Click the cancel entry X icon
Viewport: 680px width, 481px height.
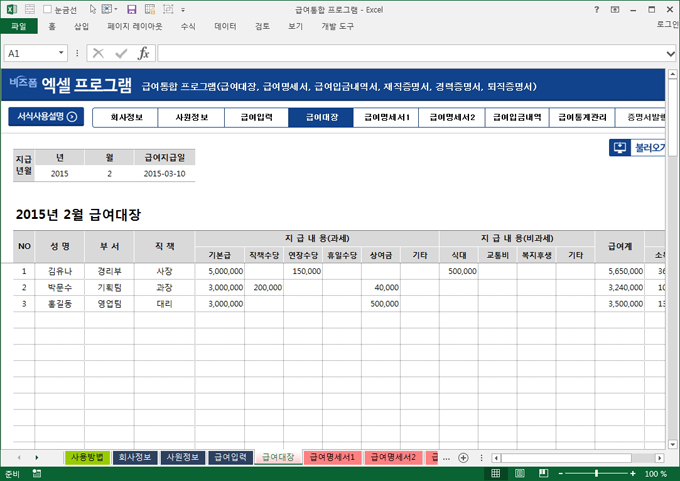[x=98, y=53]
